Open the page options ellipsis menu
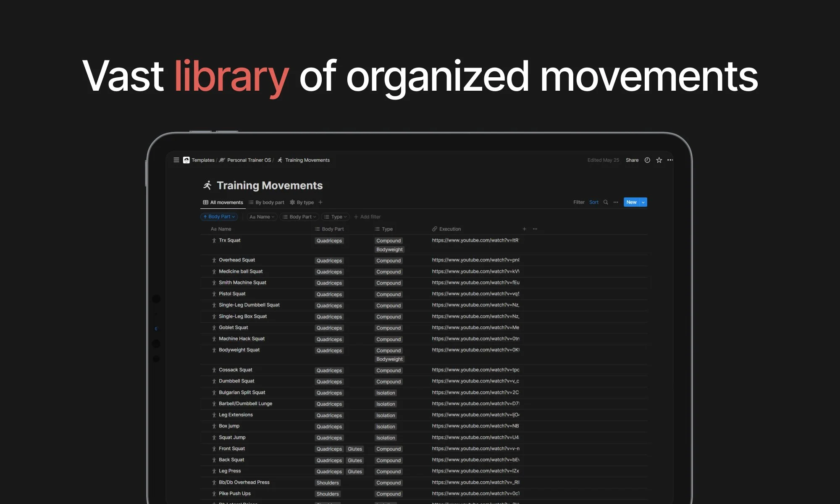The width and height of the screenshot is (840, 504). tap(670, 160)
